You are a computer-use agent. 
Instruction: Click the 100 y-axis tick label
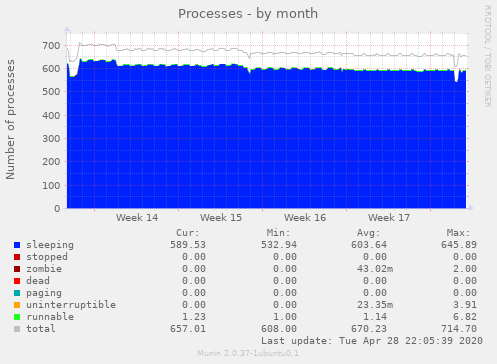(51, 186)
